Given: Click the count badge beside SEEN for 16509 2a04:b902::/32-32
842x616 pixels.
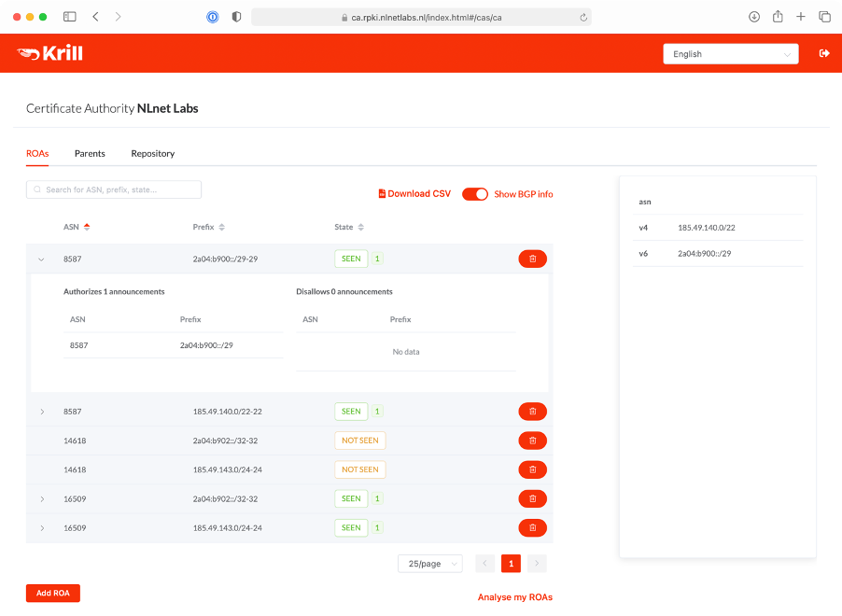Looking at the screenshot, I should point(377,499).
